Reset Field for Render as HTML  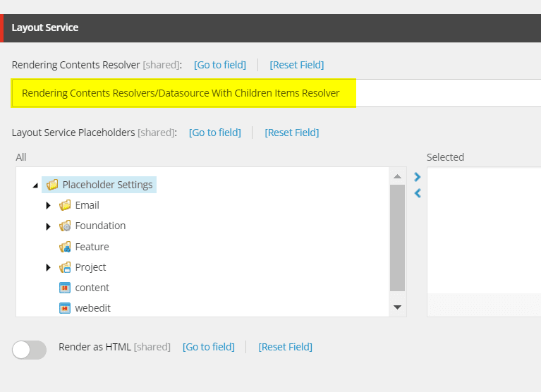(286, 347)
